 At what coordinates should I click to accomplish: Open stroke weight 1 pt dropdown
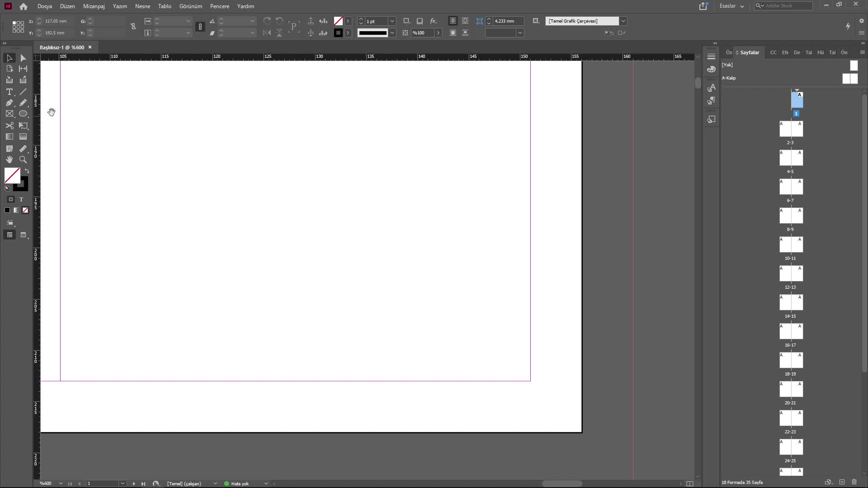pos(392,21)
